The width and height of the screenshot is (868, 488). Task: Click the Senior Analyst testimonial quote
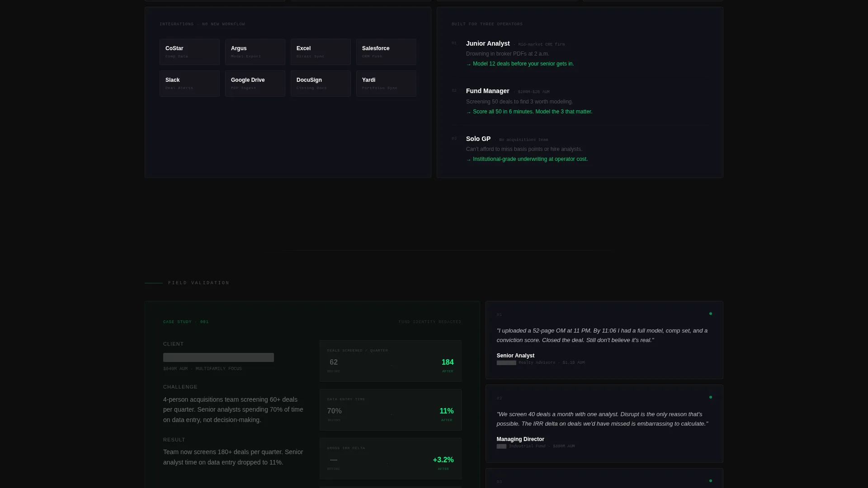pyautogui.click(x=602, y=335)
